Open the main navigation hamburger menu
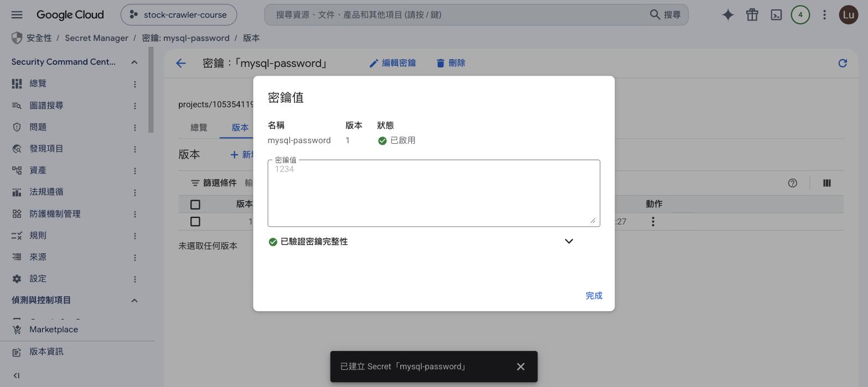Viewport: 868px width, 387px height. 17,15
